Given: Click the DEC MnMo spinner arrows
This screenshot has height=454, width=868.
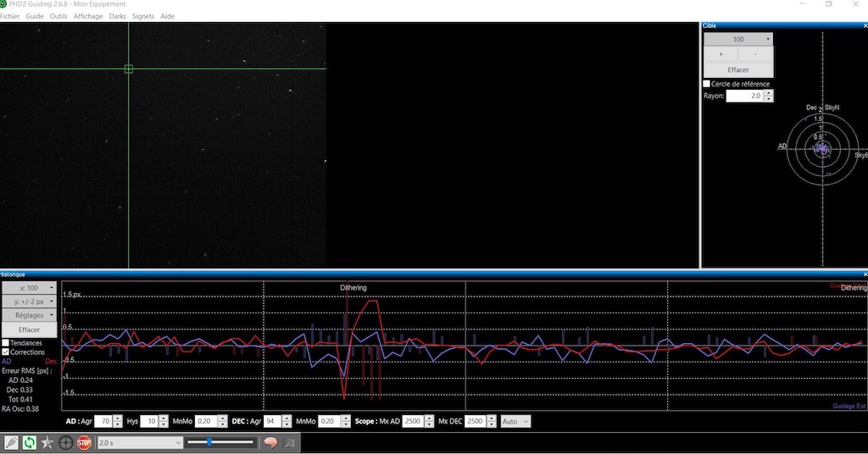Looking at the screenshot, I should 346,421.
